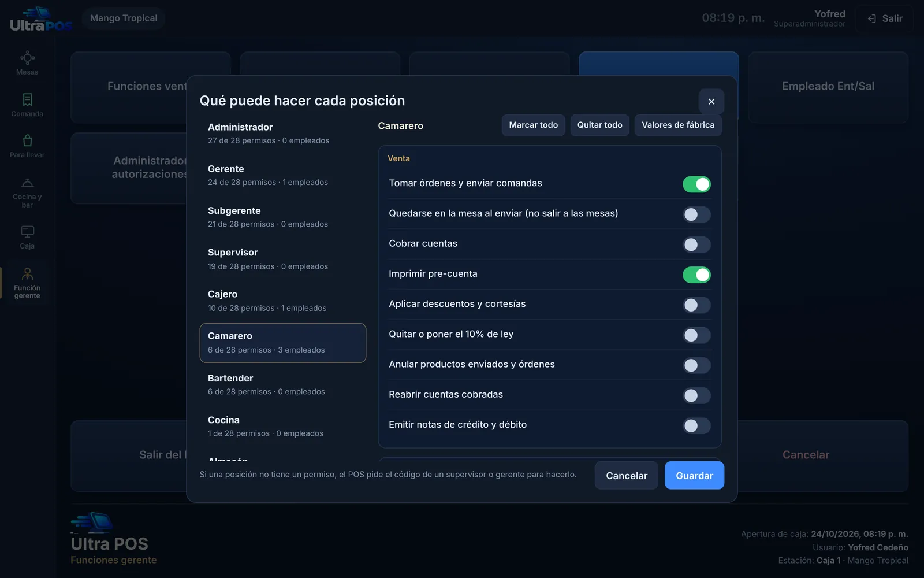
Task: Select the Administrador position
Action: (x=283, y=134)
